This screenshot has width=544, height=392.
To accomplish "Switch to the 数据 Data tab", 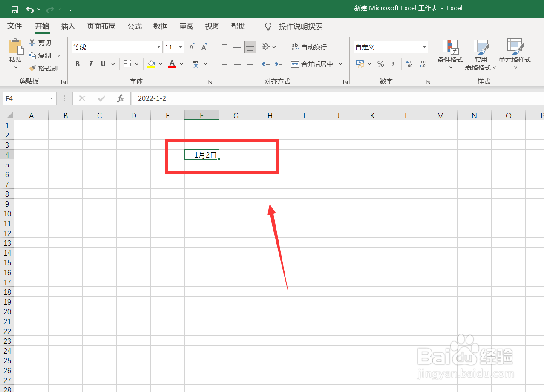I will tap(161, 26).
